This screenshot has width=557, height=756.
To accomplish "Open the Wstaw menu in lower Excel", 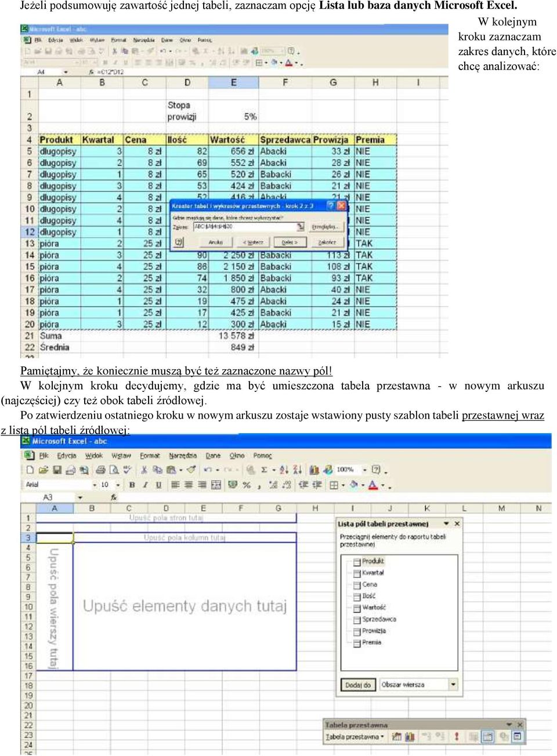I will (121, 456).
